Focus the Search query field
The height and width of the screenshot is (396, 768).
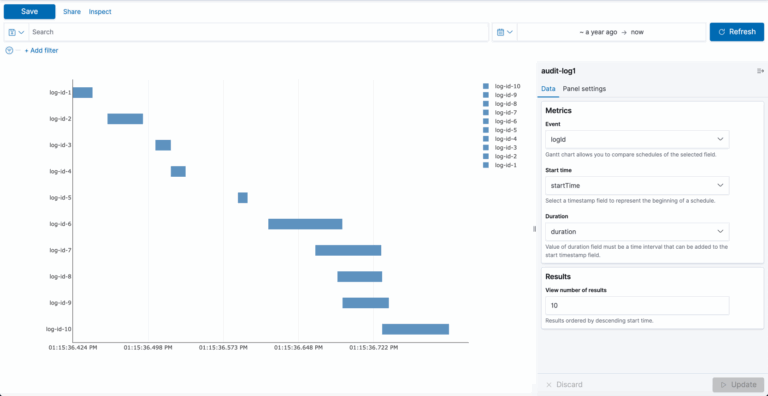tap(259, 32)
